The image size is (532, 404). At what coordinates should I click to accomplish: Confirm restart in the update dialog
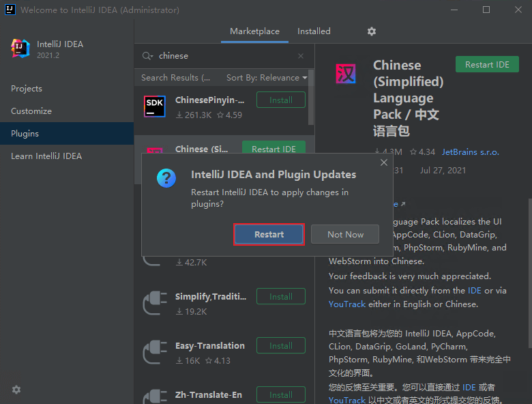coord(269,234)
